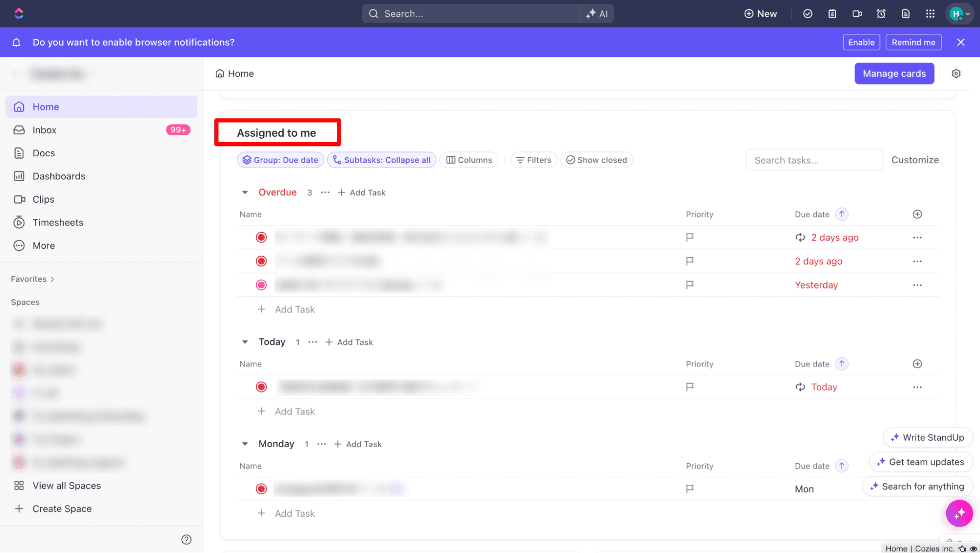
Task: Click the Manage cards button
Action: 894,73
